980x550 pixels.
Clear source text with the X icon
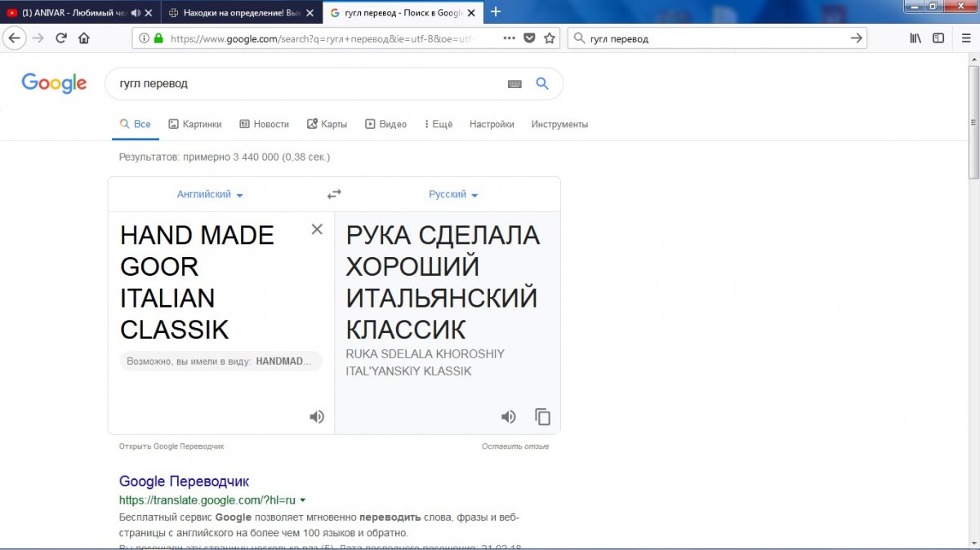click(317, 229)
